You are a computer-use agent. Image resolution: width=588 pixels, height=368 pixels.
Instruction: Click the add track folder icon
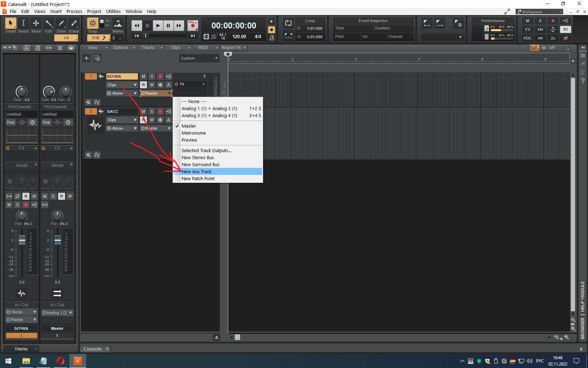[x=97, y=58]
